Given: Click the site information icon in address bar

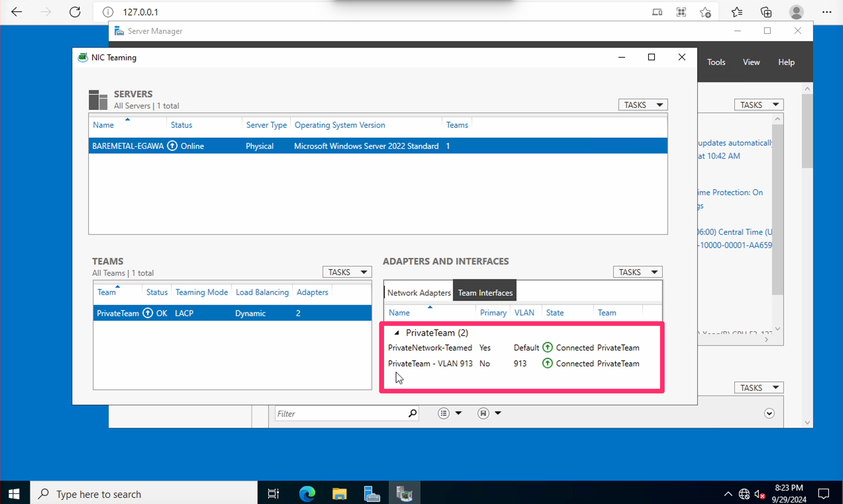Looking at the screenshot, I should pyautogui.click(x=108, y=12).
